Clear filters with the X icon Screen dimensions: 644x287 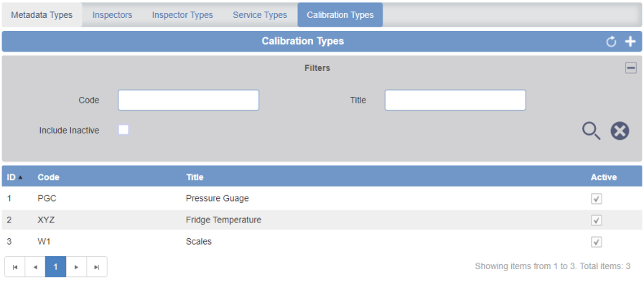pyautogui.click(x=620, y=131)
